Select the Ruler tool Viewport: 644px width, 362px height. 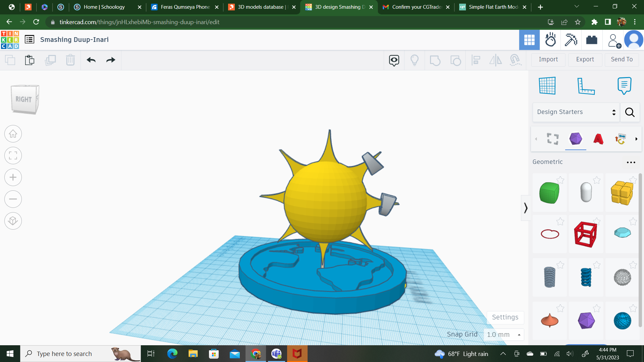[x=586, y=86]
